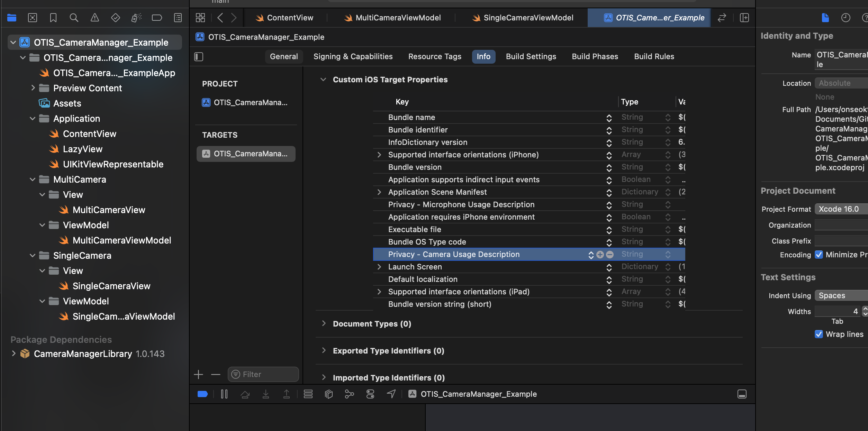Screen dimensions: 868x431
Task: Collapse the SingleCamera folder
Action: tap(33, 256)
